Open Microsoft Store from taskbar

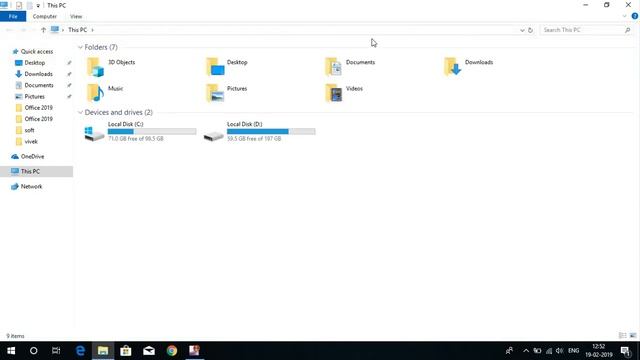pyautogui.click(x=126, y=351)
